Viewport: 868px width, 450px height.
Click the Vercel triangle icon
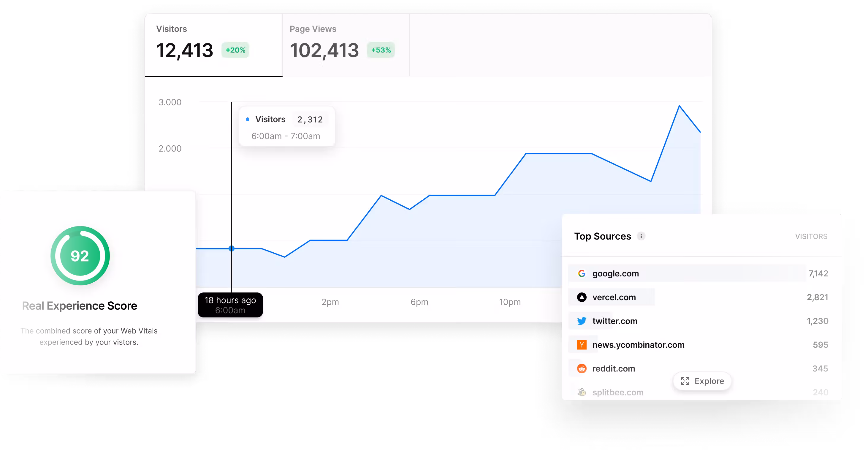pyautogui.click(x=582, y=297)
